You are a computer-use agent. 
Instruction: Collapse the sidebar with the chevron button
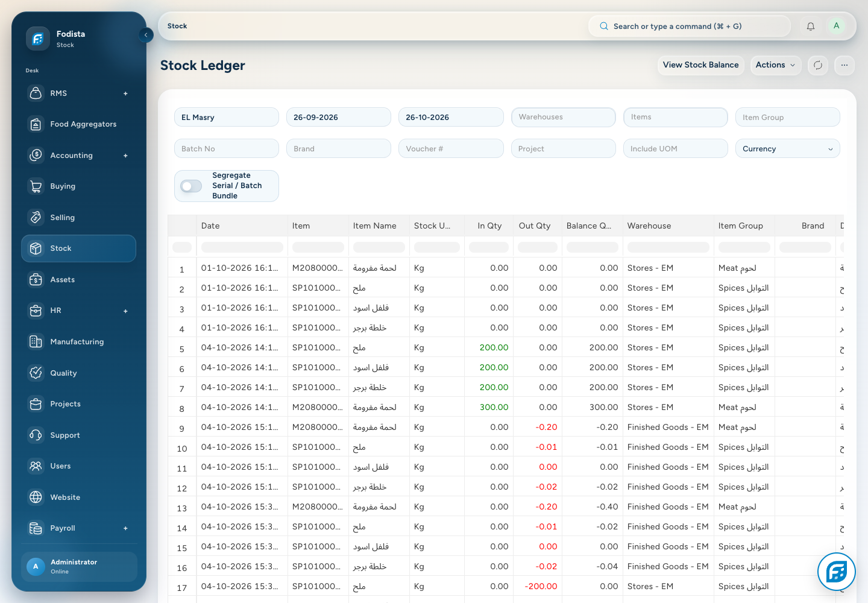point(146,35)
